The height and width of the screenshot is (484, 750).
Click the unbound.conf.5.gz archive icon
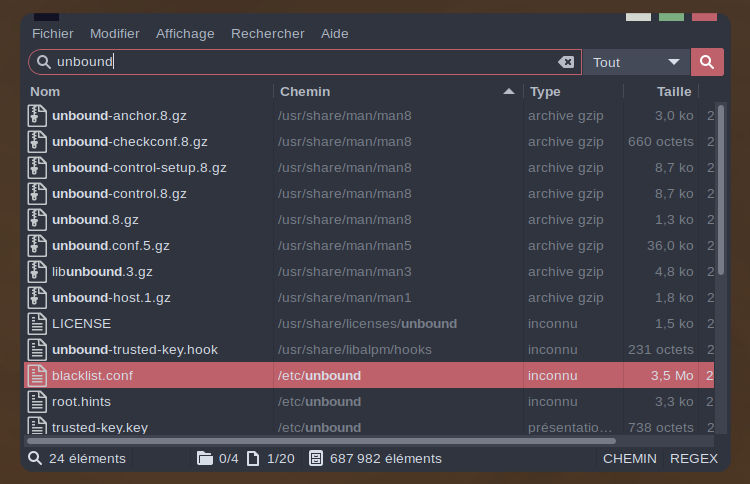(x=37, y=246)
